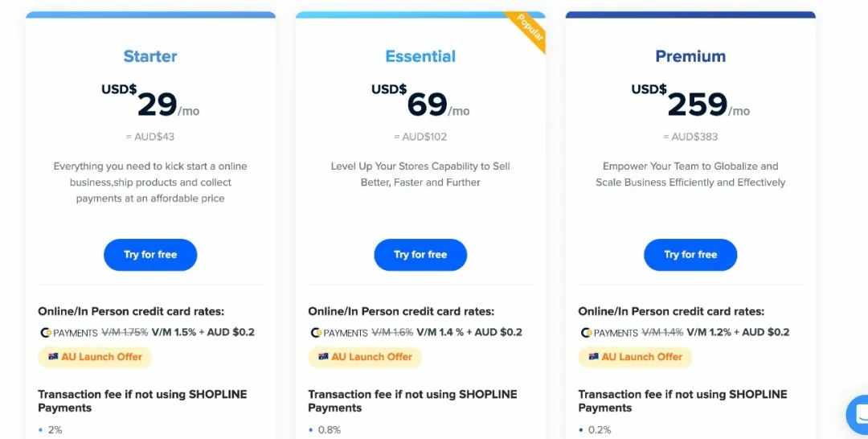Select the AU Launch Offer badge under Essential
This screenshot has width=868, height=439.
click(365, 357)
